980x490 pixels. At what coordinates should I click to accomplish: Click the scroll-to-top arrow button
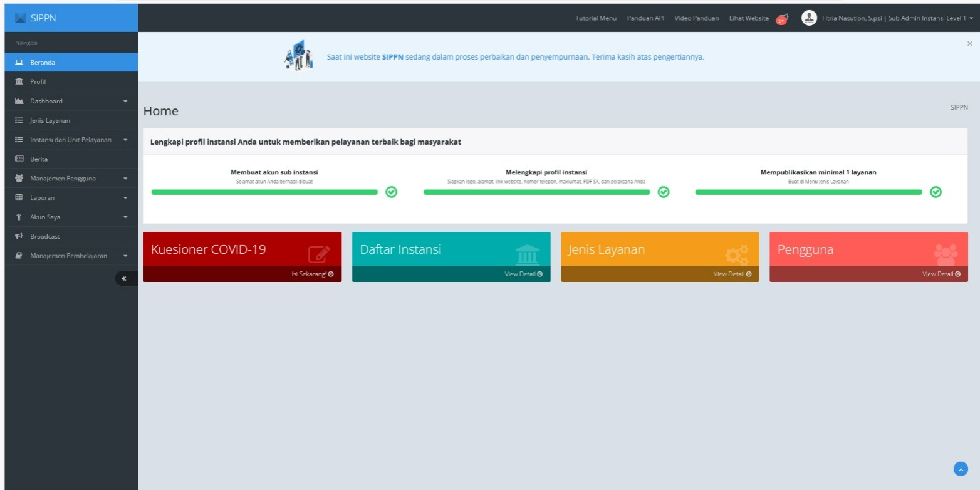click(961, 469)
